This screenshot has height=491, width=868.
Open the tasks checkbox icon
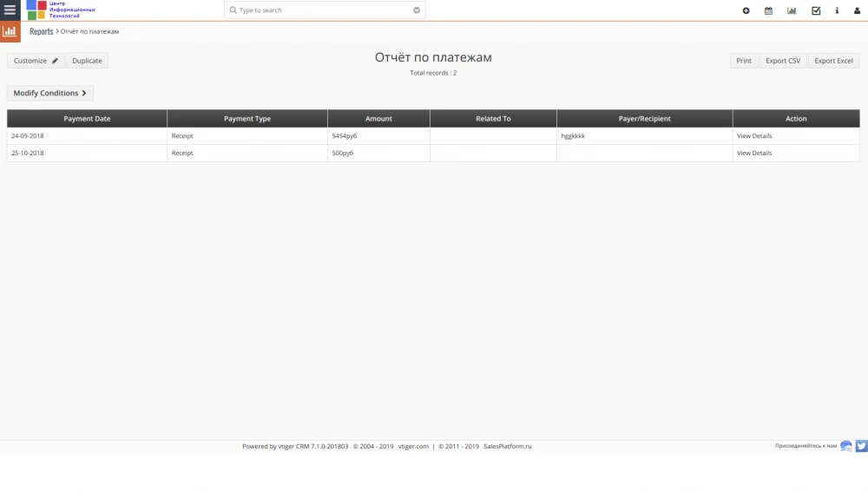click(x=816, y=10)
